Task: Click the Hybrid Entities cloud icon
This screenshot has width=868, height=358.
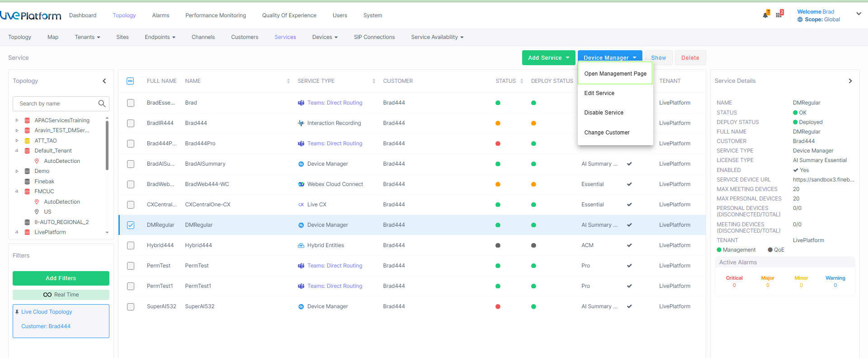Action: coord(301,245)
